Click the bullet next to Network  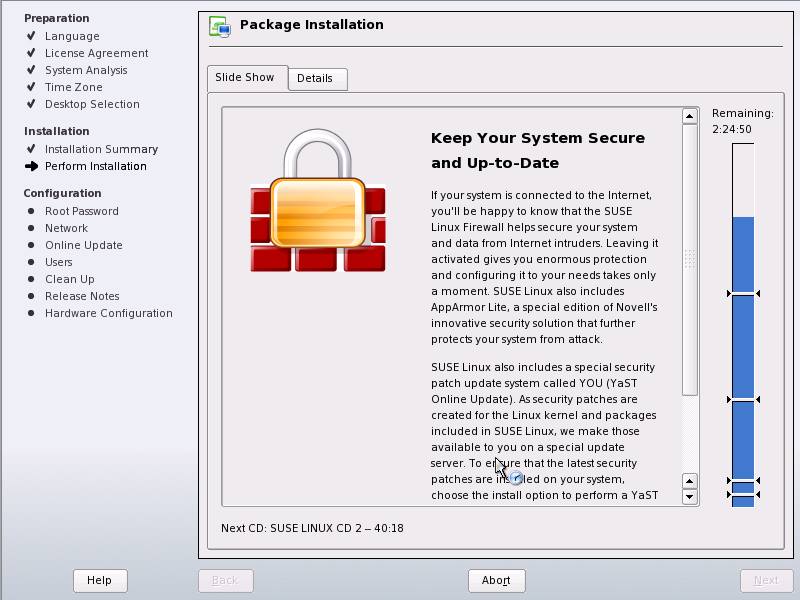click(x=31, y=228)
